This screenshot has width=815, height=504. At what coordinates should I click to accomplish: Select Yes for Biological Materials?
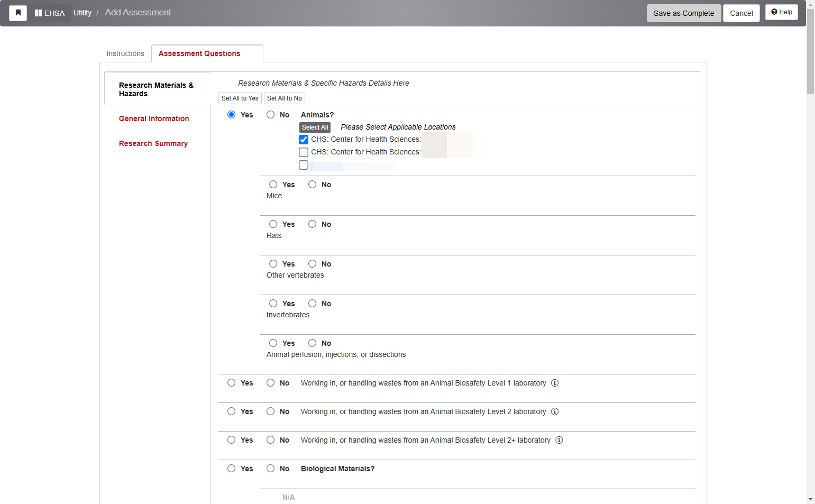(x=231, y=469)
